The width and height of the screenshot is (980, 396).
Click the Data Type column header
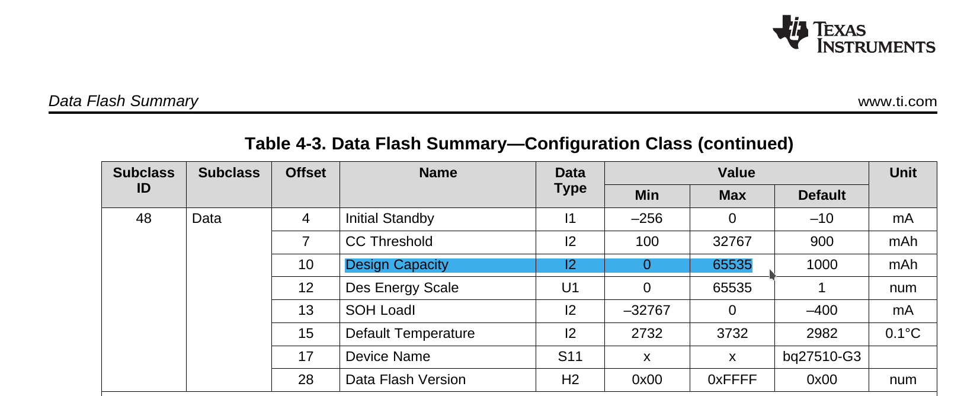570,180
